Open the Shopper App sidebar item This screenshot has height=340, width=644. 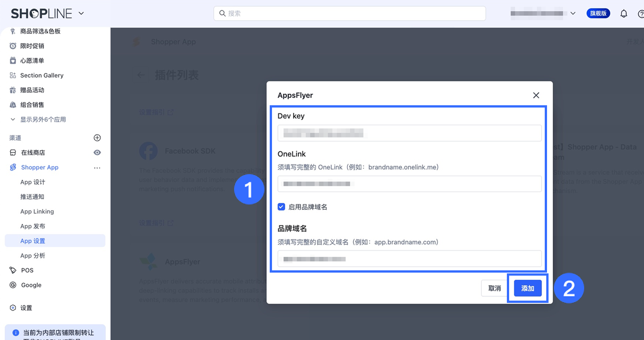tap(40, 167)
